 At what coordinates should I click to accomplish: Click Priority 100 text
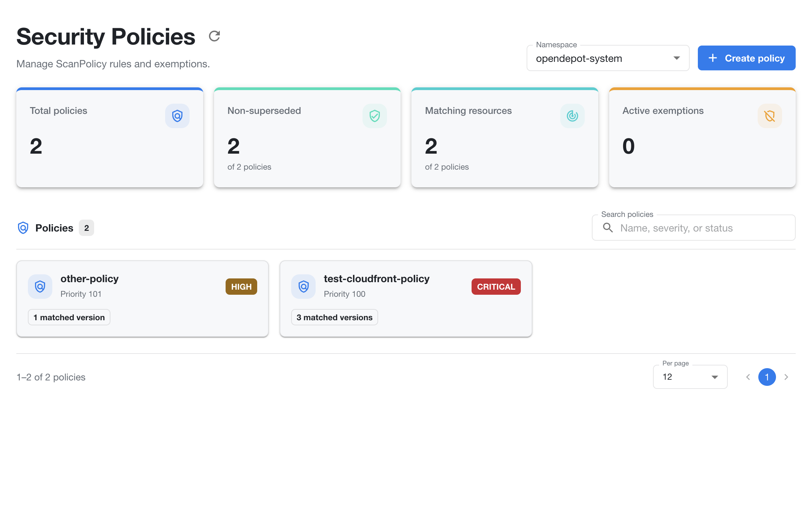tap(344, 294)
